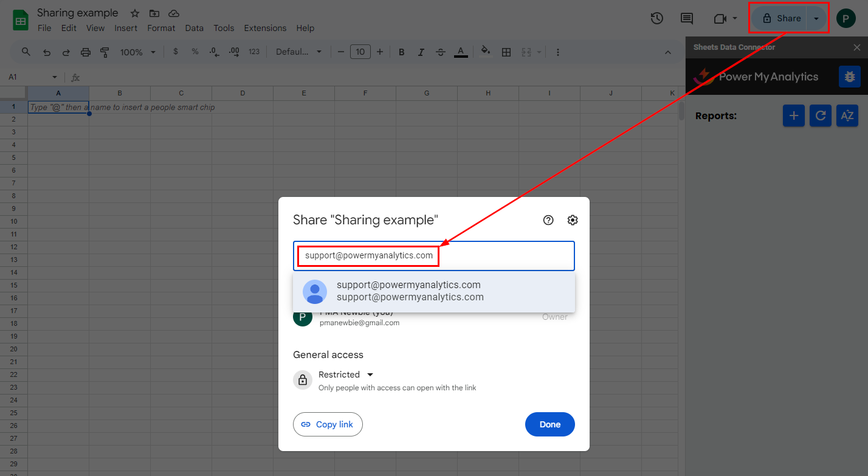
Task: Toggle bold formatting
Action: [402, 52]
